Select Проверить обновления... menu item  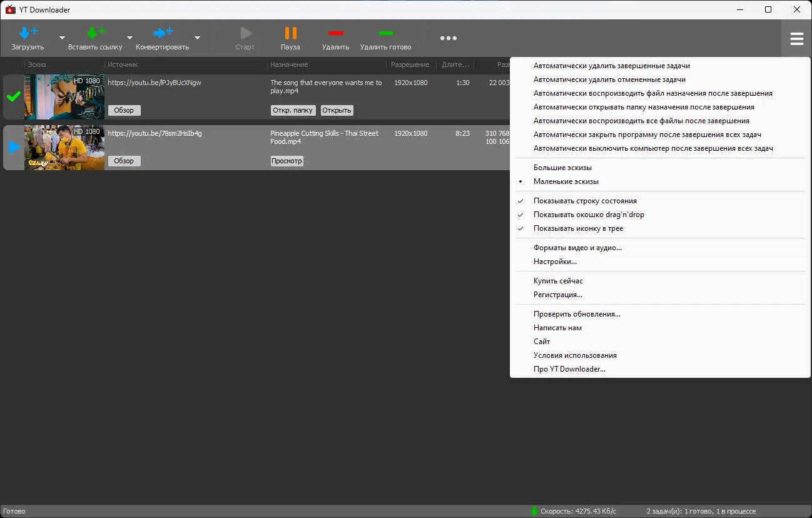coord(660,314)
